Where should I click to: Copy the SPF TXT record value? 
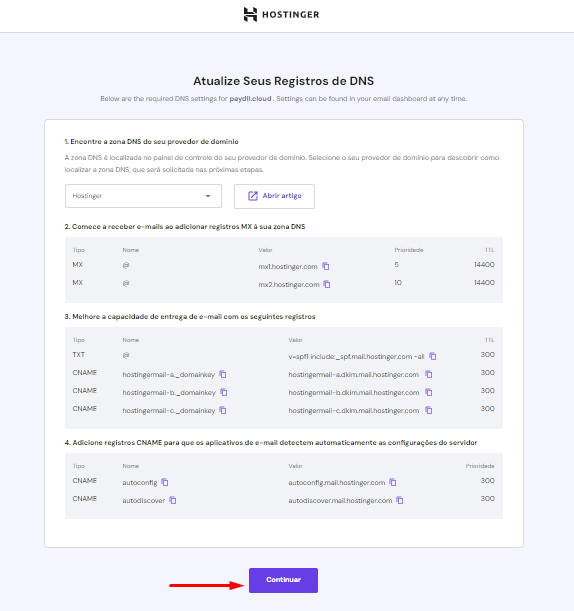(433, 356)
